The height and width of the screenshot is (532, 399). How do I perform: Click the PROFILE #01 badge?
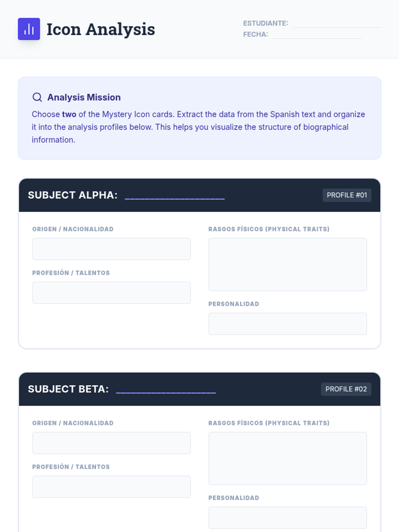tap(347, 195)
